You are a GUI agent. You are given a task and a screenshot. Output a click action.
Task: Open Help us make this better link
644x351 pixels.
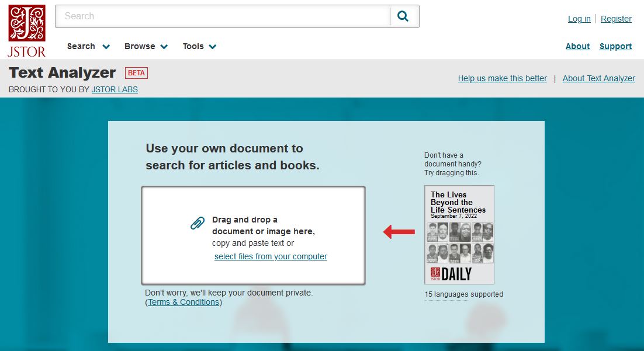(x=503, y=78)
